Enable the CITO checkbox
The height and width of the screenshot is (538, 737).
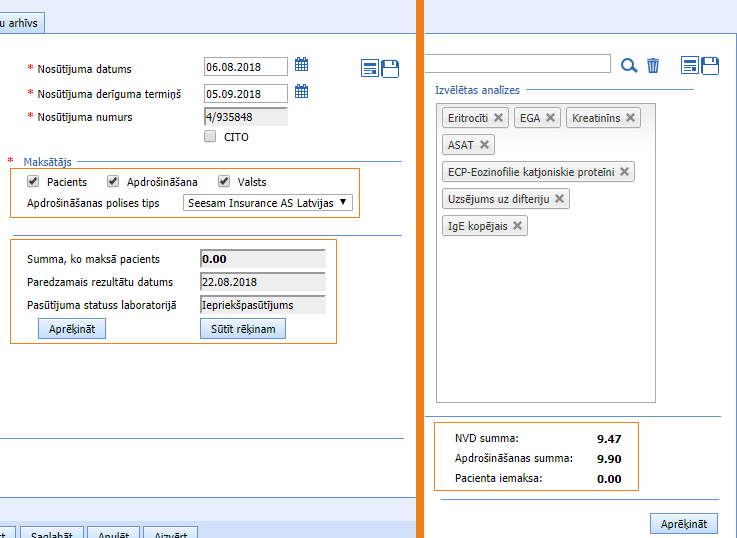point(210,137)
